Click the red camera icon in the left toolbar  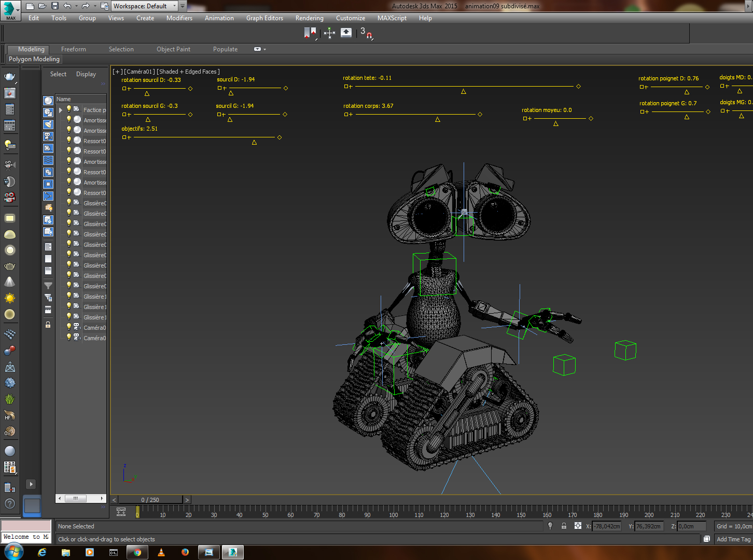tap(10, 198)
